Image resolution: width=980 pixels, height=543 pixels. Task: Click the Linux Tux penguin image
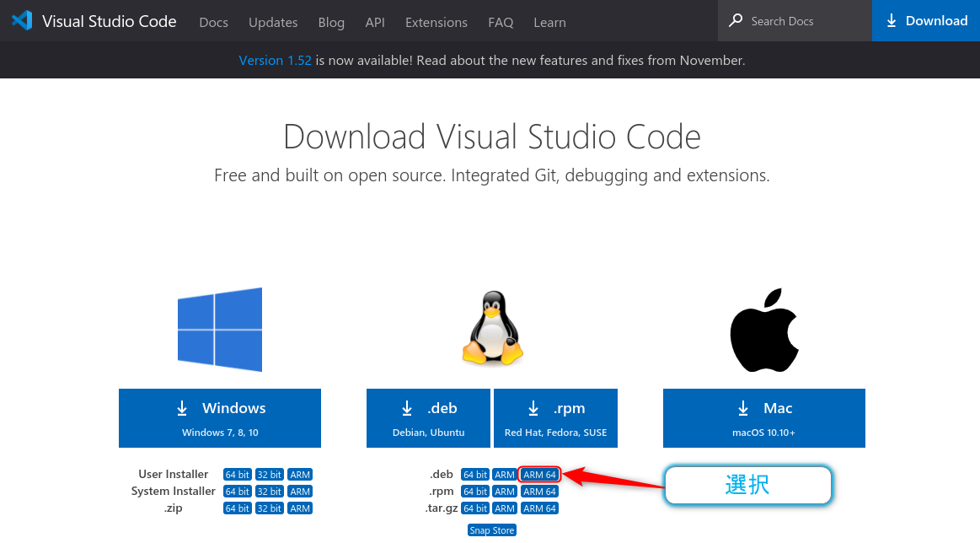click(x=492, y=328)
